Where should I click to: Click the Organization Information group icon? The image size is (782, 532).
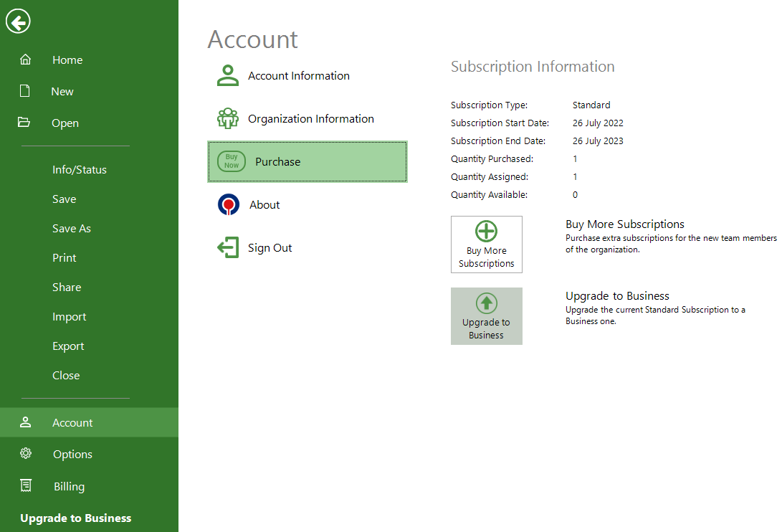(228, 118)
